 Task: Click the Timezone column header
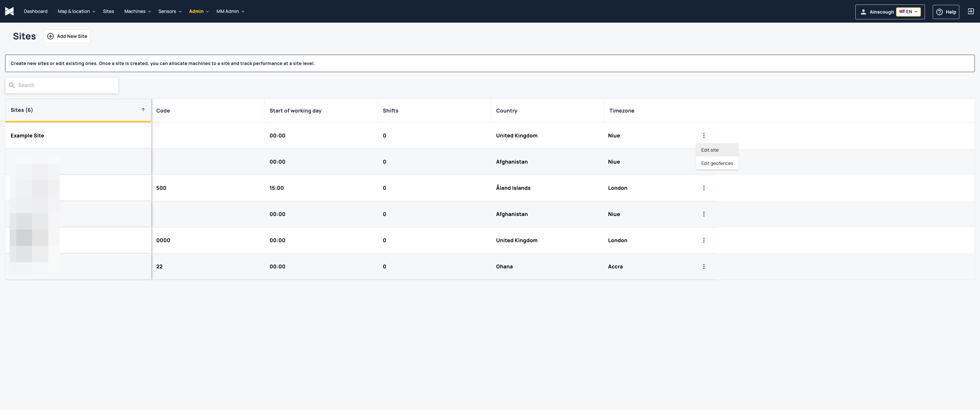point(622,111)
